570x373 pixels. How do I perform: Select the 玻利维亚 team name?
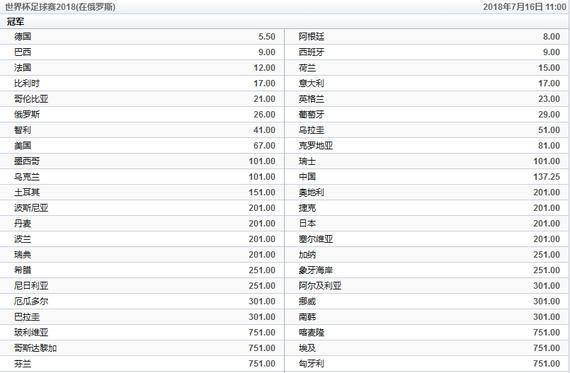pyautogui.click(x=31, y=332)
